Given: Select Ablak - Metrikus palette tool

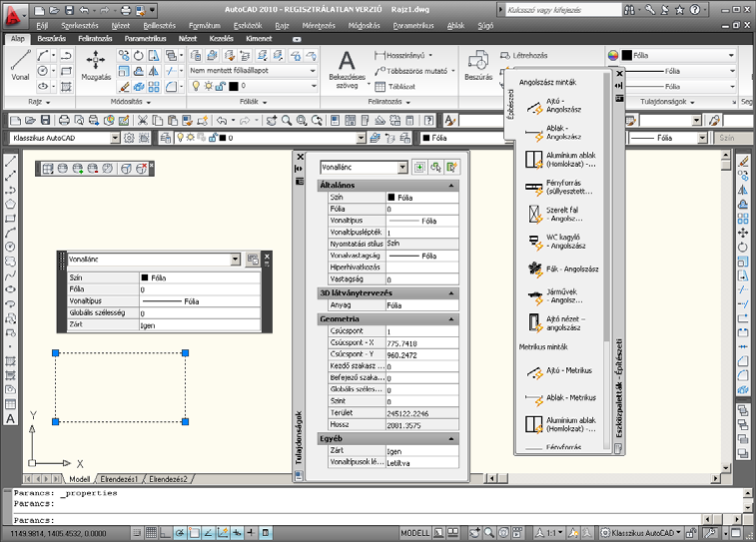Looking at the screenshot, I should tap(561, 398).
